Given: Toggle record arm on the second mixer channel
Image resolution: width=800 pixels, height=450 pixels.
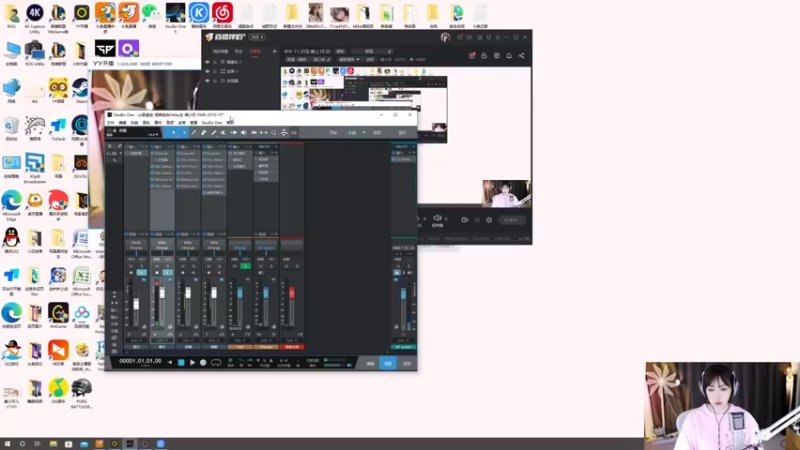Looking at the screenshot, I should 157,272.
